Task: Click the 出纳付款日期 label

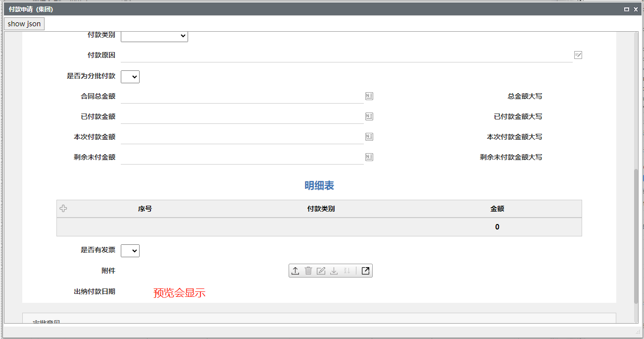Action: [x=95, y=291]
